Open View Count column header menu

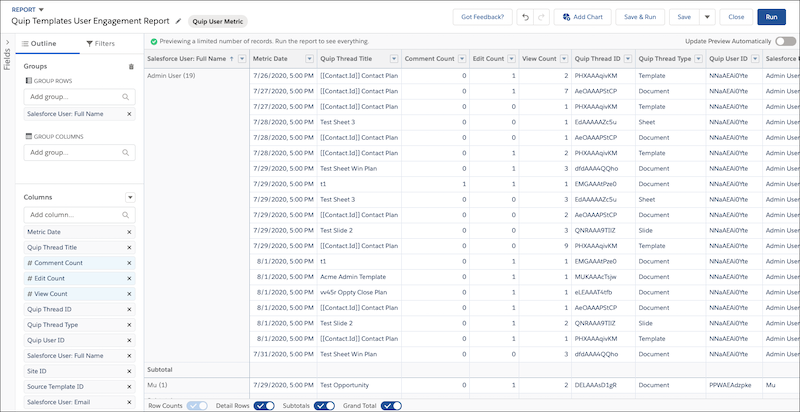tap(564, 59)
